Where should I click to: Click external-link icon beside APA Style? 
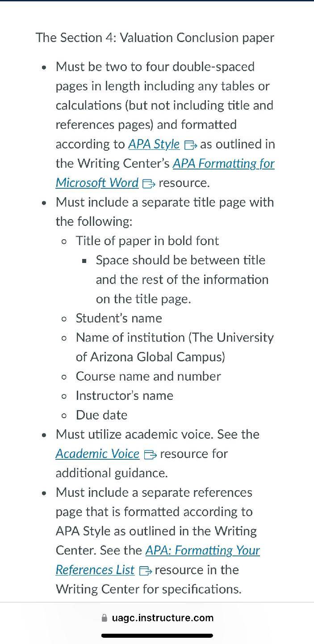(x=190, y=145)
